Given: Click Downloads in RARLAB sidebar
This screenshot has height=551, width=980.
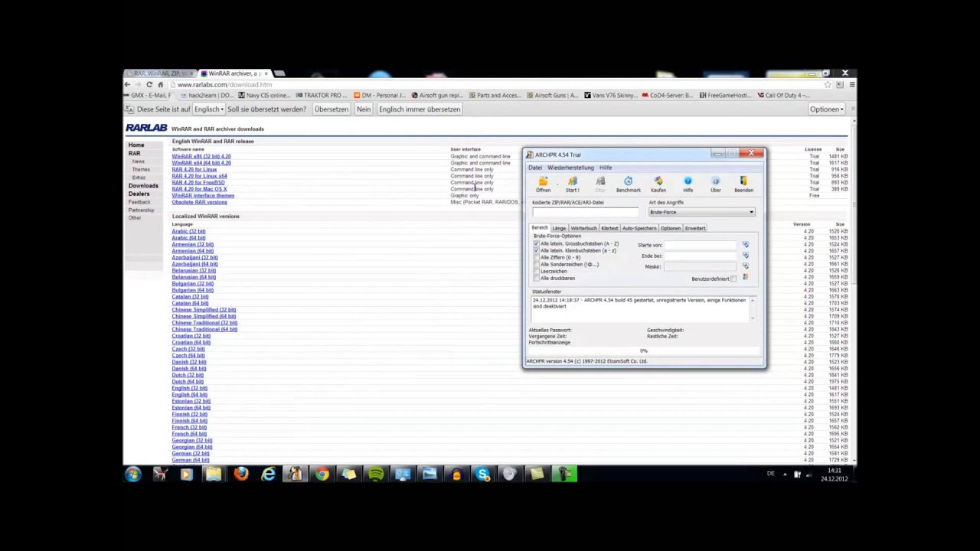Looking at the screenshot, I should pos(143,186).
